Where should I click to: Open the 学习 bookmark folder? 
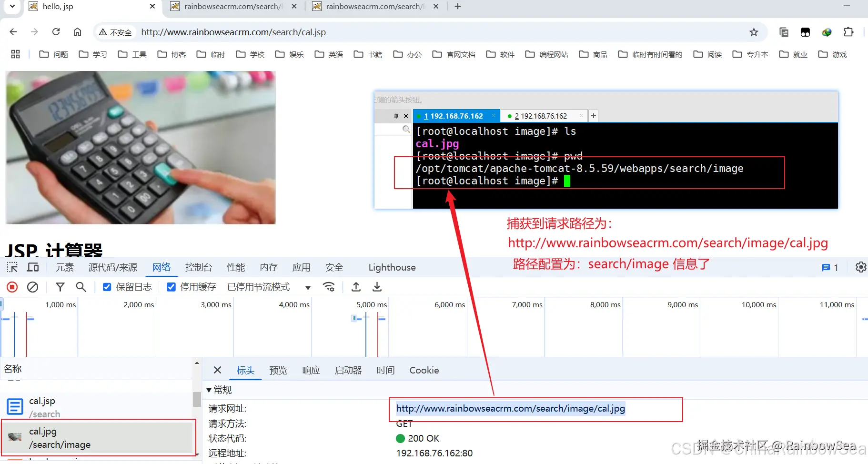(x=92, y=54)
